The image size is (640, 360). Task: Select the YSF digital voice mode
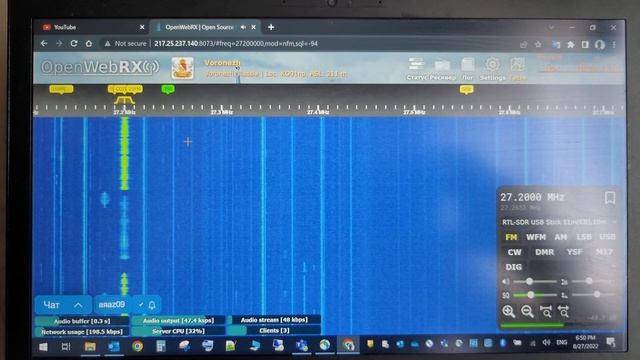point(575,252)
